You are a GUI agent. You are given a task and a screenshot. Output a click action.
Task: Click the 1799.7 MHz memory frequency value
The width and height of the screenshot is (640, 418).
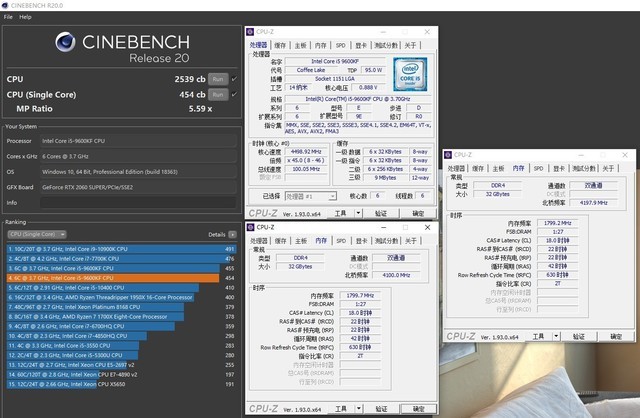[x=360, y=295]
